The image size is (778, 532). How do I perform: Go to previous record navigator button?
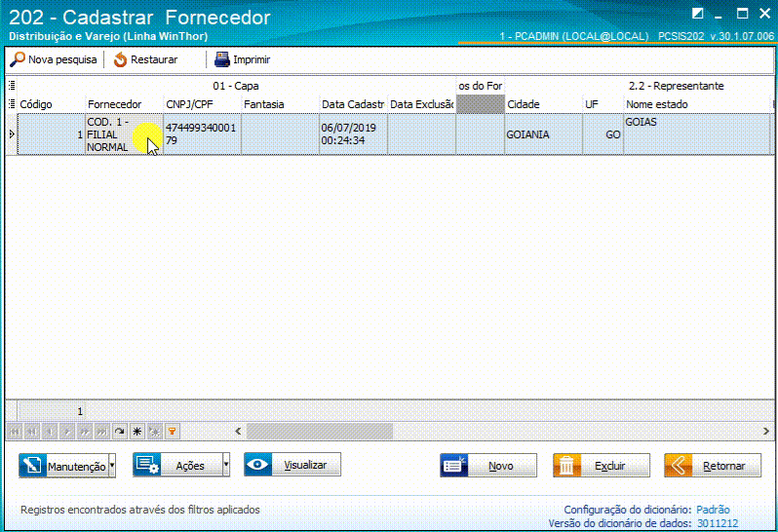pos(50,432)
